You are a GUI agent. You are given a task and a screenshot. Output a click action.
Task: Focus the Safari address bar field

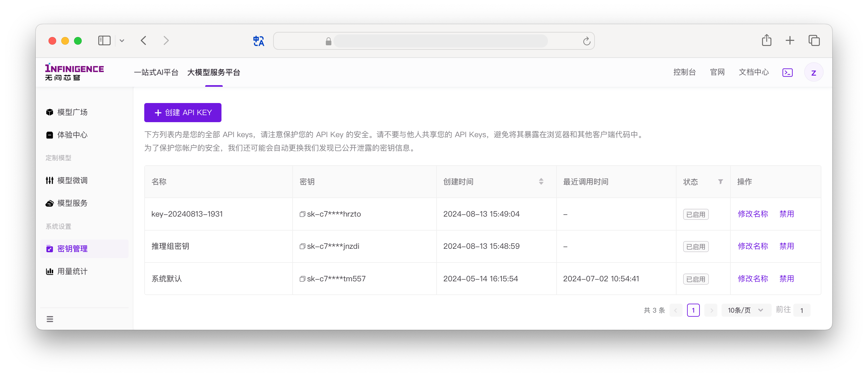pyautogui.click(x=434, y=41)
